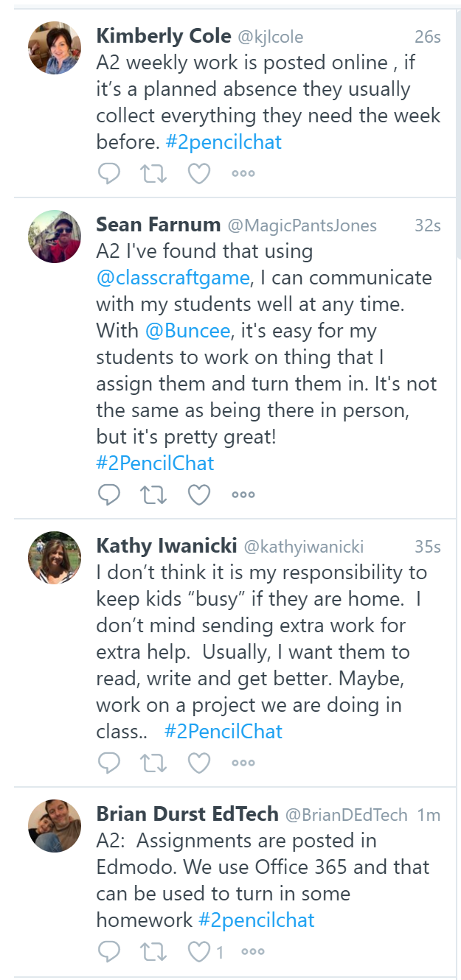The image size is (461, 980).
Task: Open more options on Kimberly Cole's tweet
Action: tap(243, 173)
